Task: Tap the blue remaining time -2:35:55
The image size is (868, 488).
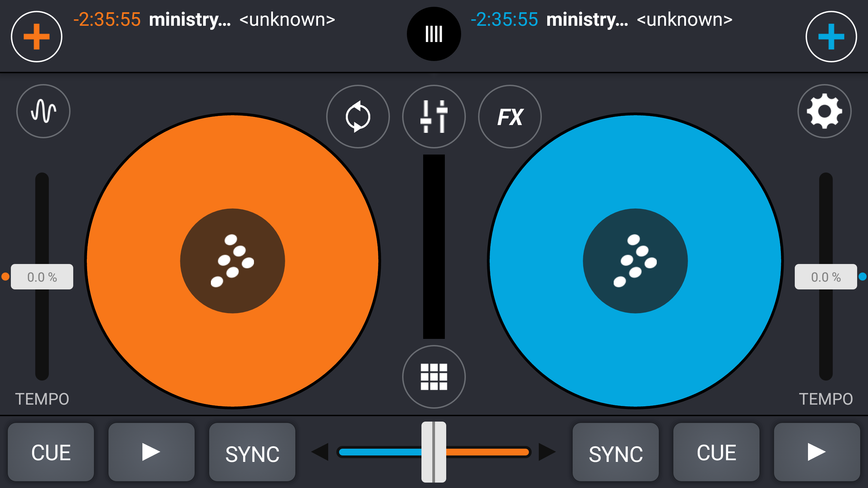Action: (x=504, y=19)
